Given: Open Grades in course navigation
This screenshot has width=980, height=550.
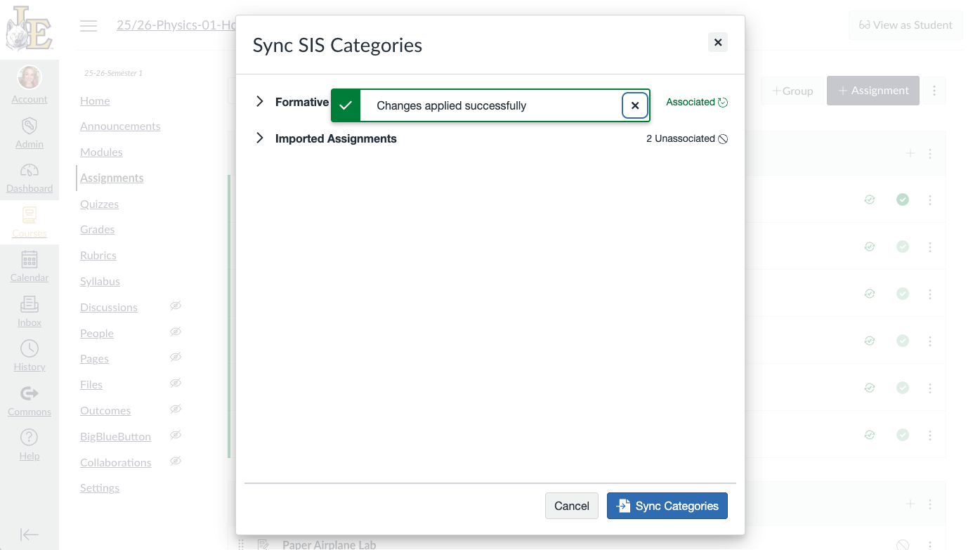Looking at the screenshot, I should coord(98,230).
